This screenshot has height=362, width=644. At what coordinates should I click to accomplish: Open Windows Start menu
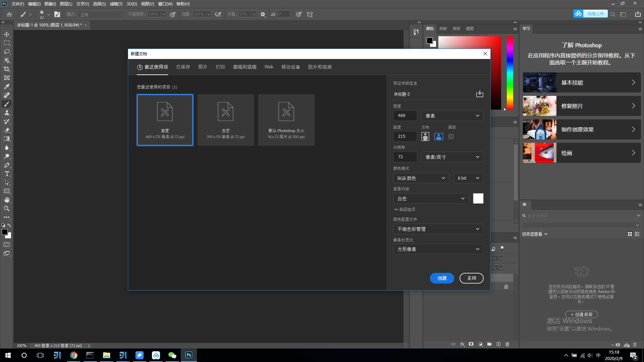tap(8, 355)
